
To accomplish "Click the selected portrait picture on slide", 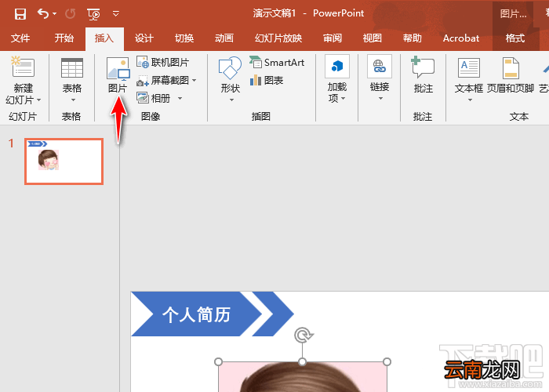I will 303,377.
